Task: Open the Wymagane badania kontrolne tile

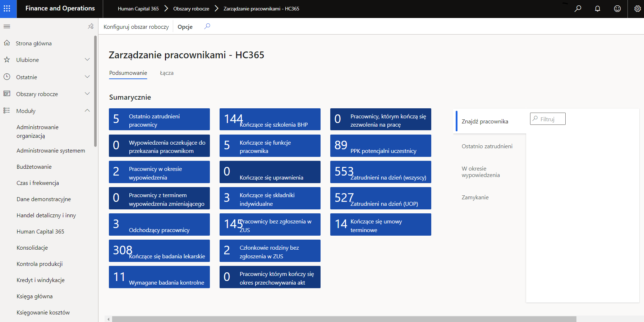Action: pos(159,277)
